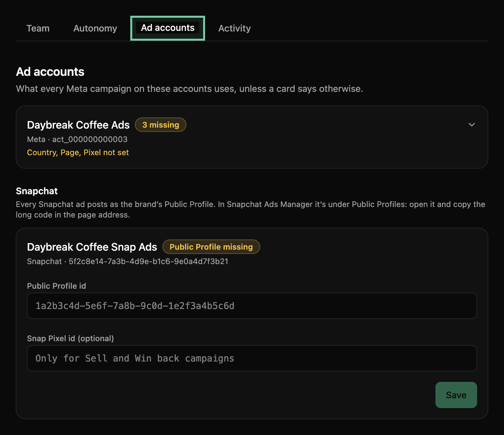Go to the Activity tab
The image size is (504, 435).
coord(235,28)
